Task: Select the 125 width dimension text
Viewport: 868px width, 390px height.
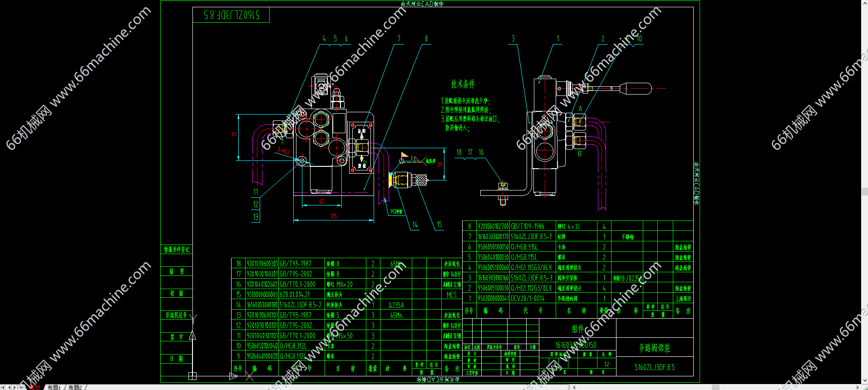Action: tap(334, 216)
